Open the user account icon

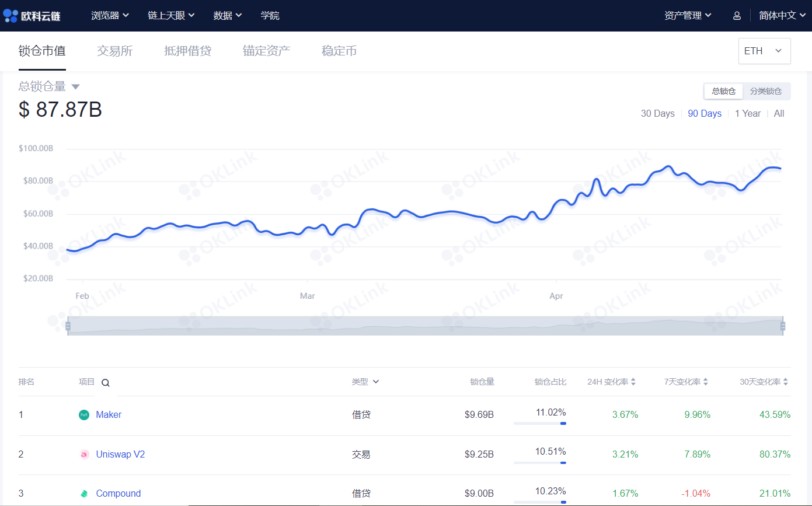coord(737,16)
